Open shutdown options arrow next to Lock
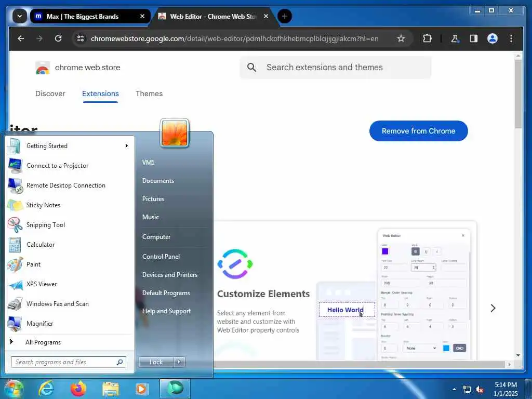Screen dimensions: 532x399 (x=179, y=362)
